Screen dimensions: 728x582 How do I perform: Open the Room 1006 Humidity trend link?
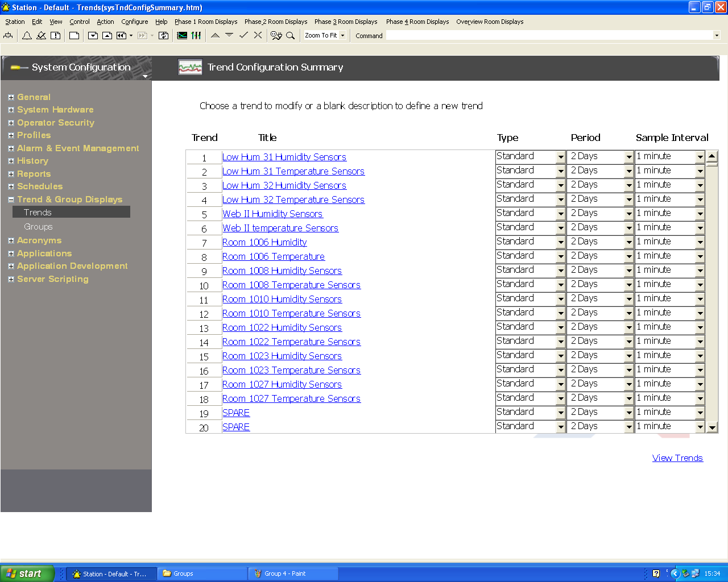click(x=264, y=243)
